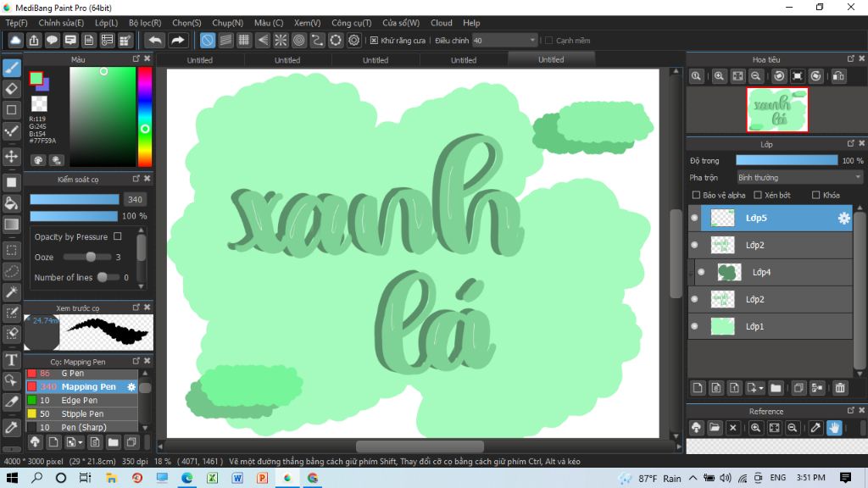868x488 pixels.
Task: Select the Gradient tool
Action: (x=12, y=224)
